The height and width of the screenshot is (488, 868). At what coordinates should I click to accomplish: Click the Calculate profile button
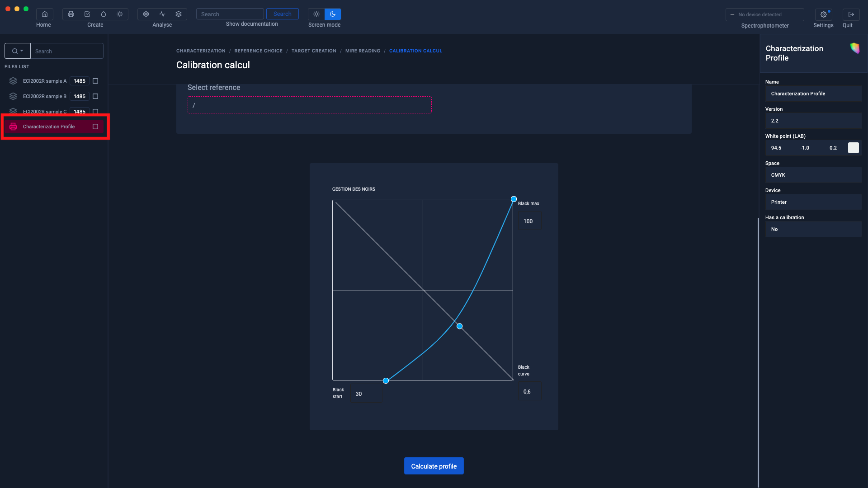click(x=434, y=466)
